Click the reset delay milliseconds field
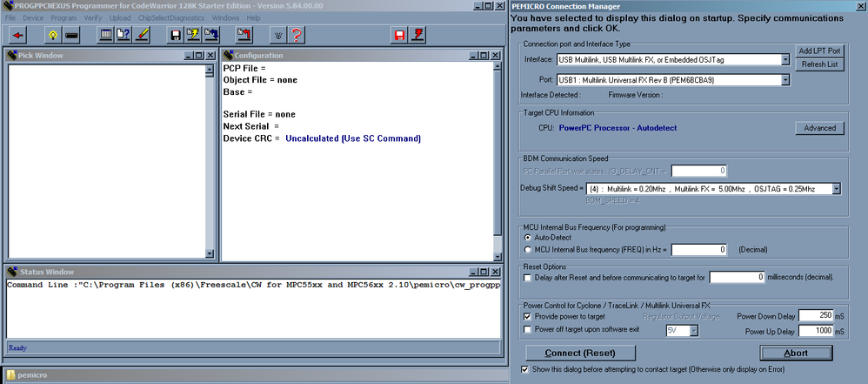Image resolution: width=868 pixels, height=384 pixels. [x=738, y=277]
